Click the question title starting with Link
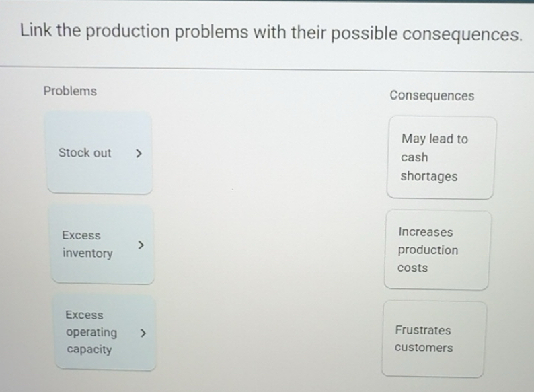 tap(271, 32)
